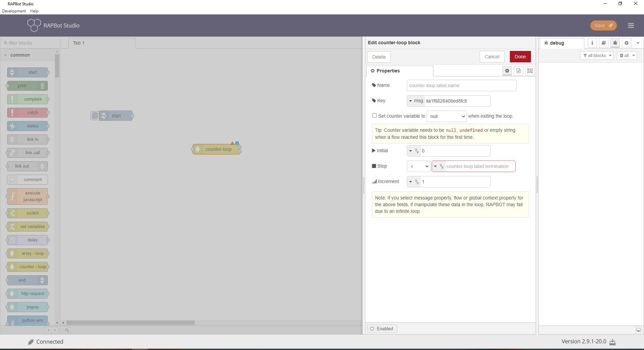Select the debug sidebar tab
This screenshot has height=350, width=644.
(562, 43)
